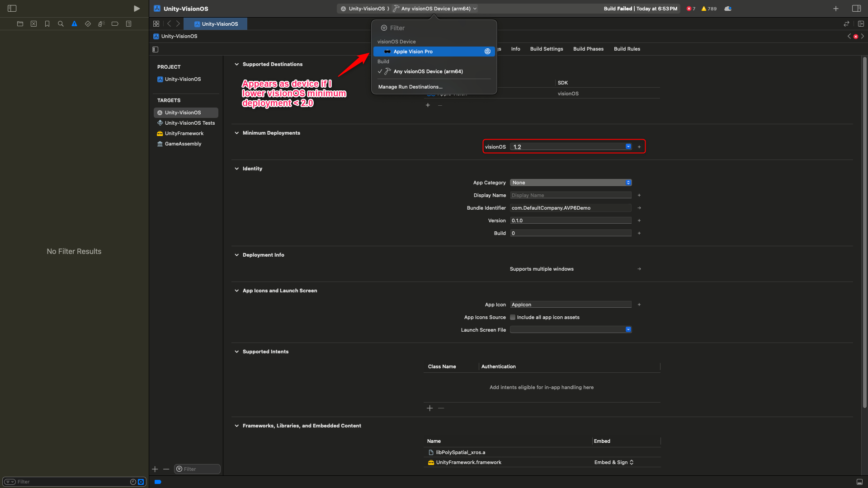Switch to the Build Phases tab
This screenshot has height=488, width=868.
tap(588, 49)
